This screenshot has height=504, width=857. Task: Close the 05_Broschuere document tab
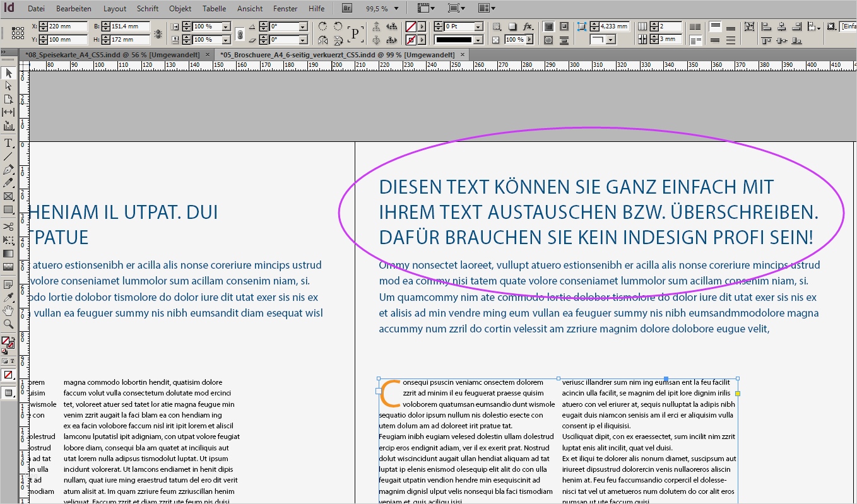point(462,55)
